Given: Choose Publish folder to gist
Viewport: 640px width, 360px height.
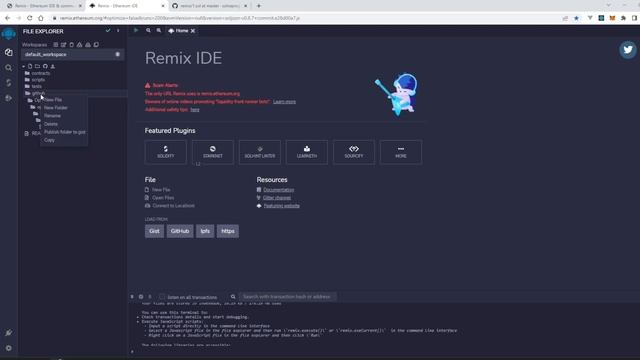Looking at the screenshot, I should [64, 132].
